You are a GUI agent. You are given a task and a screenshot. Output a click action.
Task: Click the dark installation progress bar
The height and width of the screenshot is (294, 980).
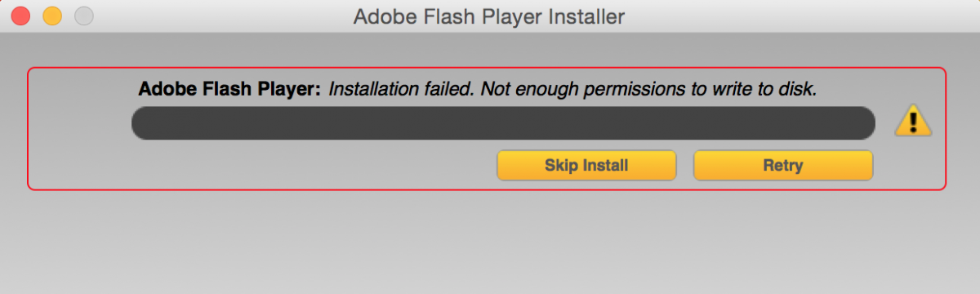click(503, 122)
